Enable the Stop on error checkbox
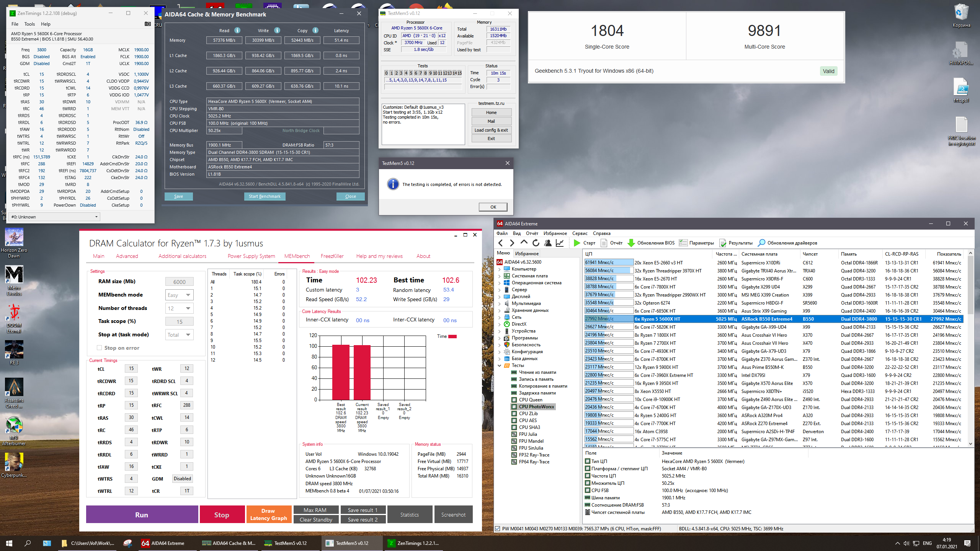Image resolution: width=980 pixels, height=551 pixels. (100, 348)
